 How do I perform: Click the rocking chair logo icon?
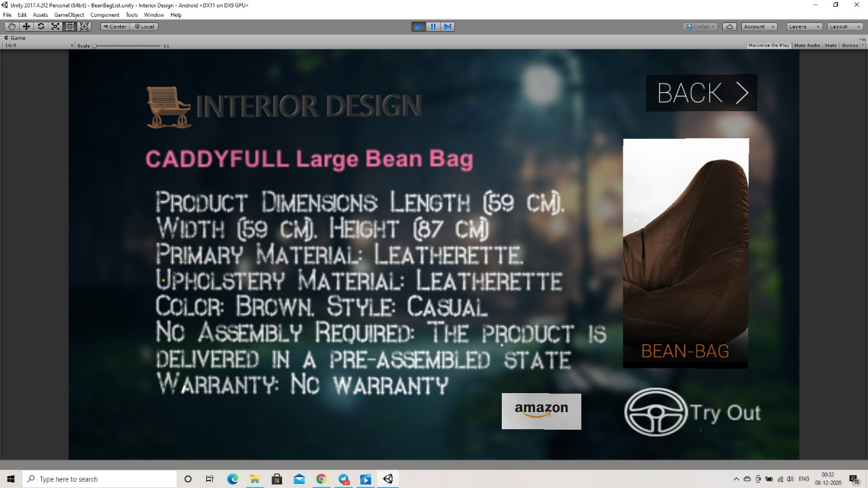point(168,107)
